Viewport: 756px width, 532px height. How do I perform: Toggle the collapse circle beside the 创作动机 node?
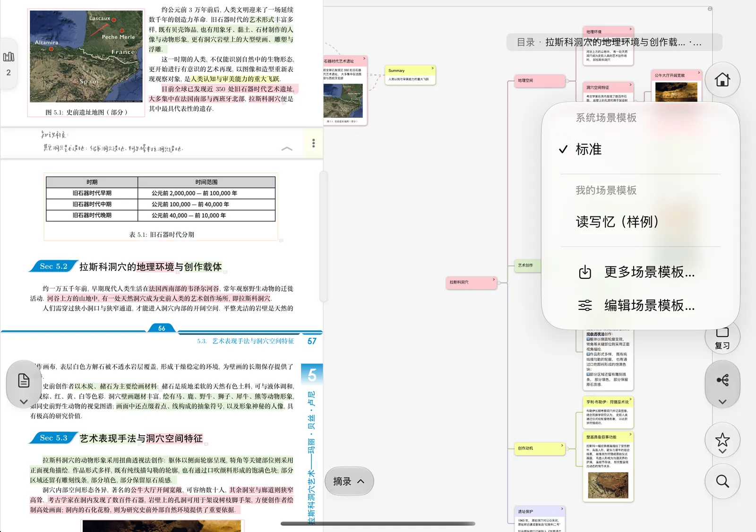coord(567,449)
